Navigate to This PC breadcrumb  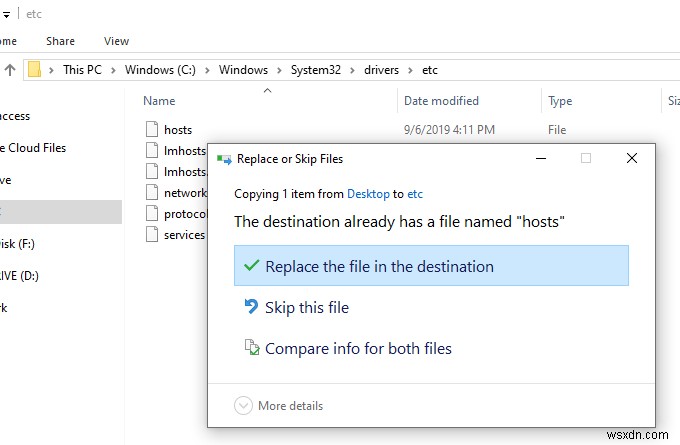click(82, 70)
